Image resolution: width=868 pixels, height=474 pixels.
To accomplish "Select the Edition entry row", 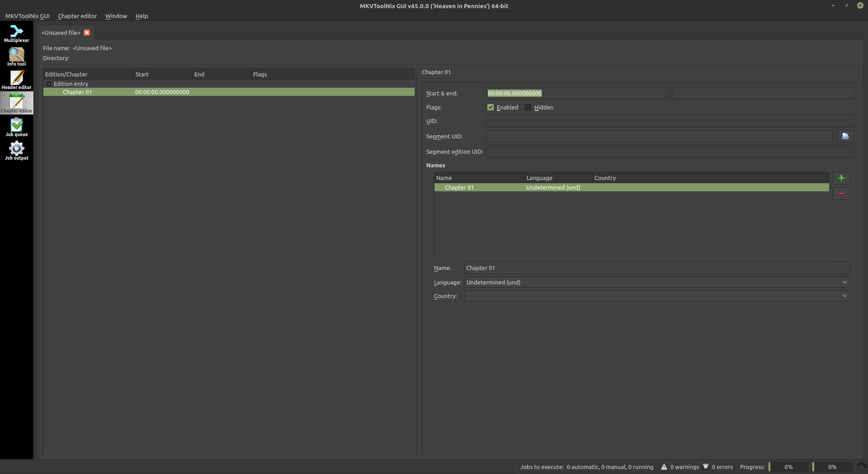I will [229, 84].
